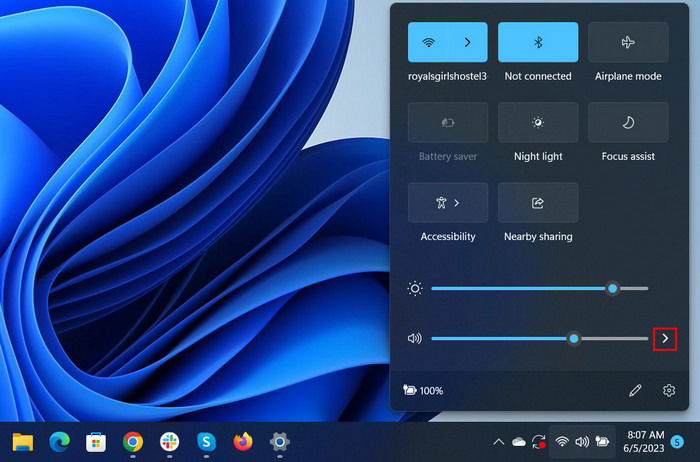This screenshot has width=700, height=462.
Task: Toggle Bluetooth quick setting off
Action: pos(538,42)
